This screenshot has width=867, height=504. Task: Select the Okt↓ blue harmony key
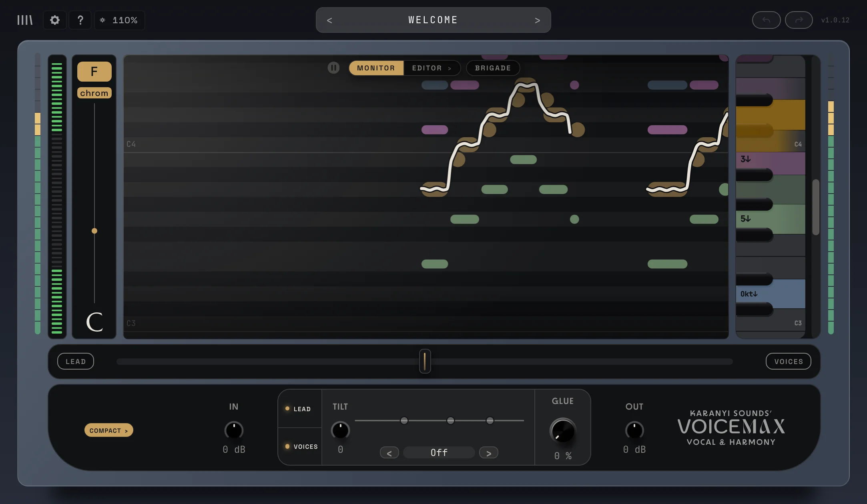tap(771, 294)
